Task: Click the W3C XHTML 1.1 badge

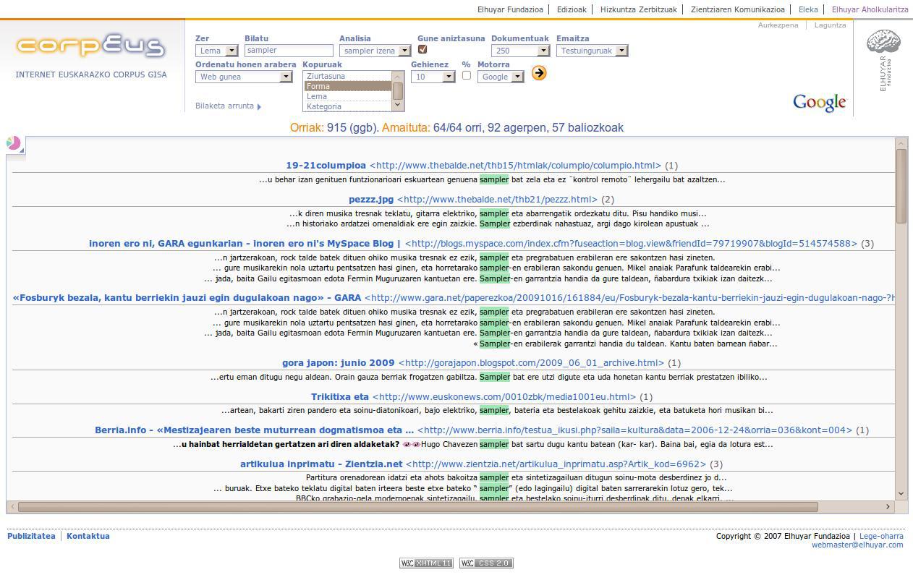Action: [426, 563]
